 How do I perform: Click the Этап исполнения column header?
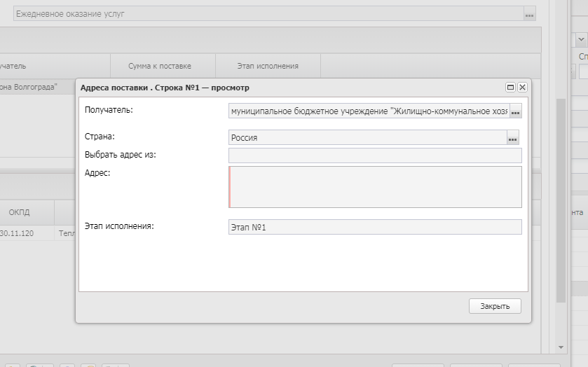(x=267, y=66)
